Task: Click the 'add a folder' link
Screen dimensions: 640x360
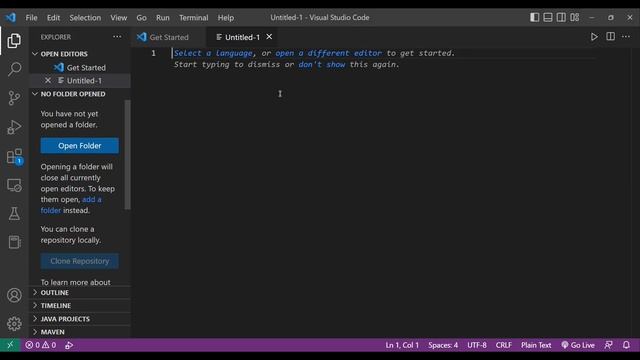Action: click(x=71, y=205)
